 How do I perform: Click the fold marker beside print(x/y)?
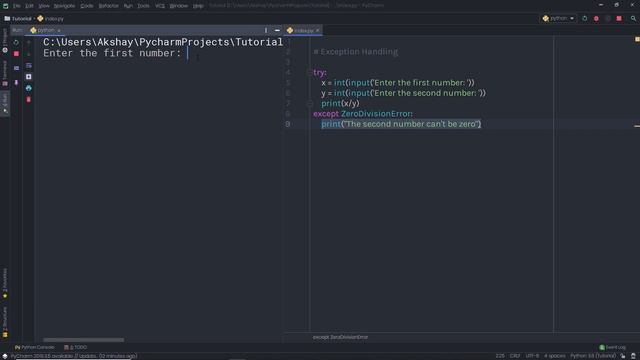309,103
